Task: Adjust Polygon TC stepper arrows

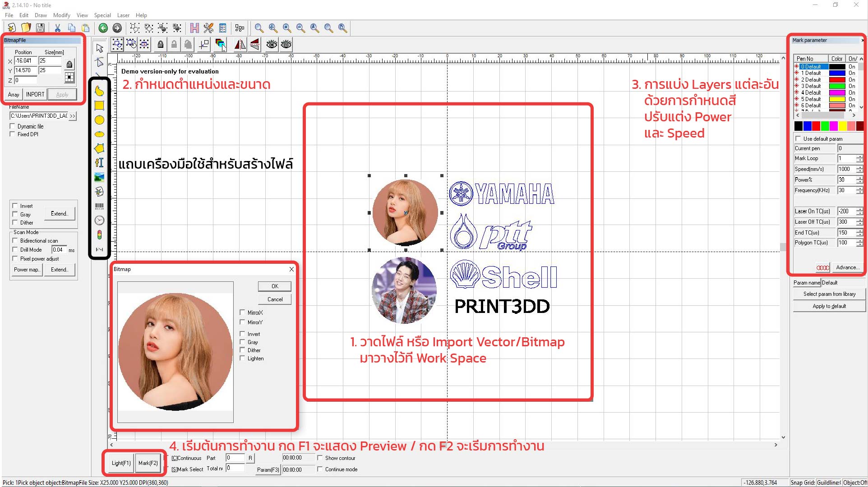Action: (x=860, y=243)
